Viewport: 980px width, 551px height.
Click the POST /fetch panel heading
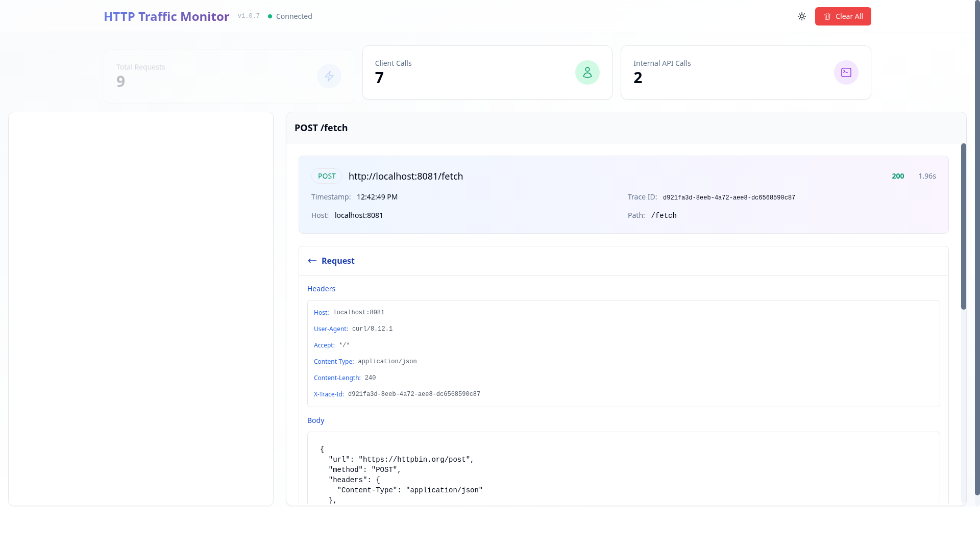[321, 128]
